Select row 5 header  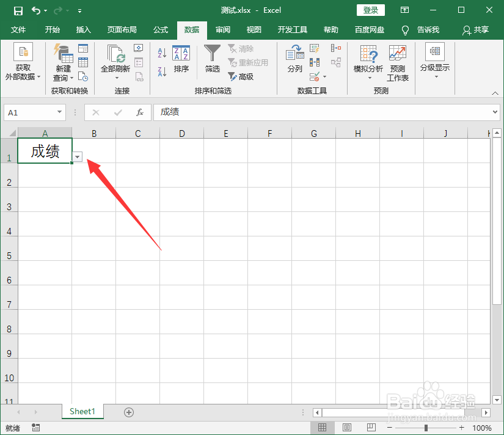[9, 249]
